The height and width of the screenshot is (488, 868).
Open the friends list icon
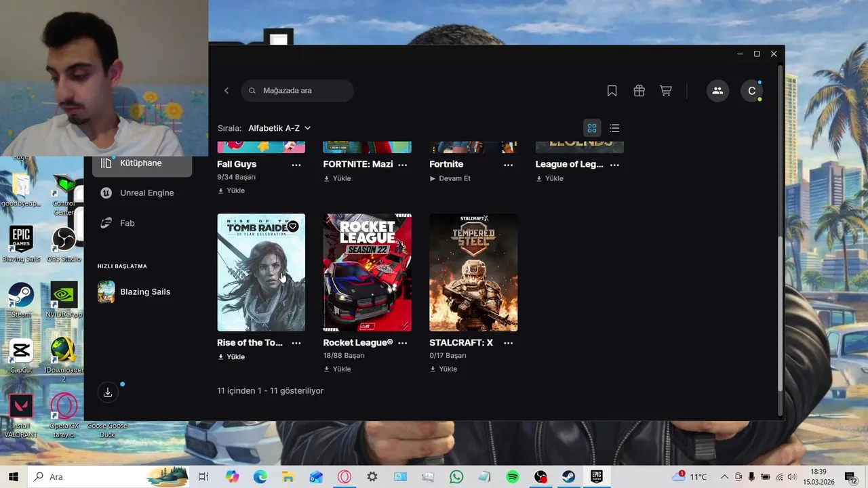[x=717, y=91]
